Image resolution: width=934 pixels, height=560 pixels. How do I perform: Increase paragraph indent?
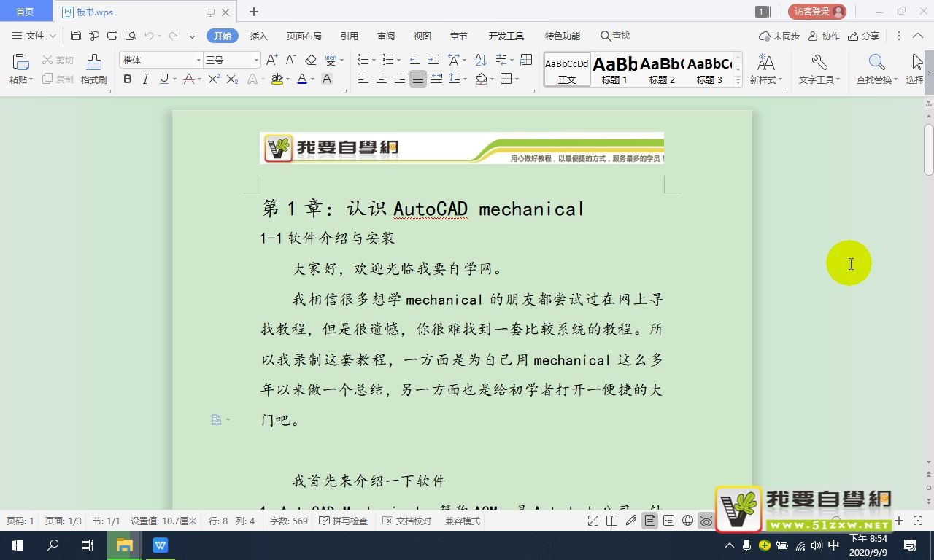(433, 60)
